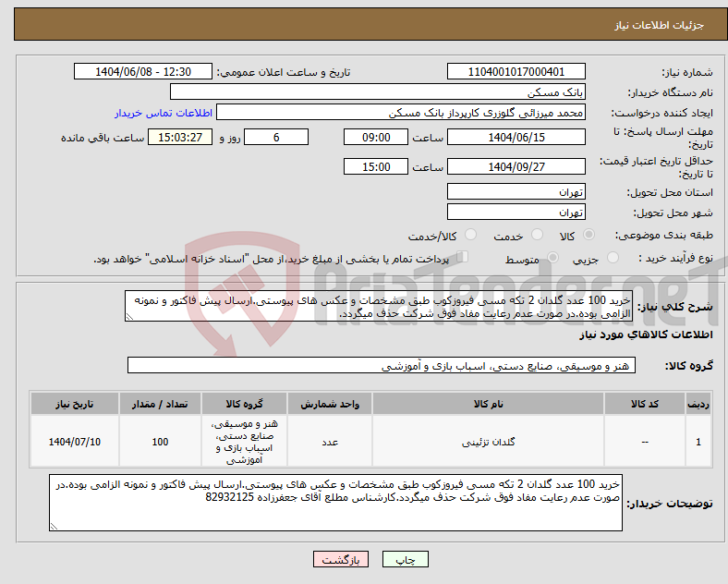728x584 pixels.
Task: Click the delivery city field تهران
Action: 516,212
